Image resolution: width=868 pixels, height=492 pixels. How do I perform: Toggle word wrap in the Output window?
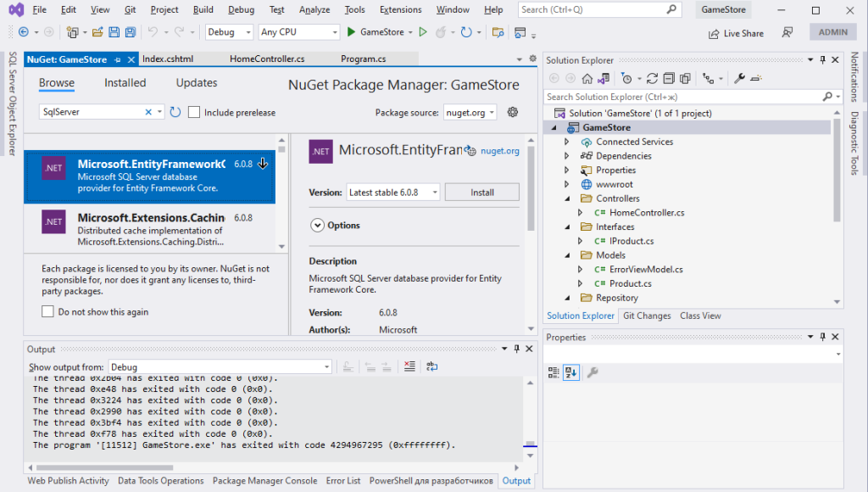point(432,366)
